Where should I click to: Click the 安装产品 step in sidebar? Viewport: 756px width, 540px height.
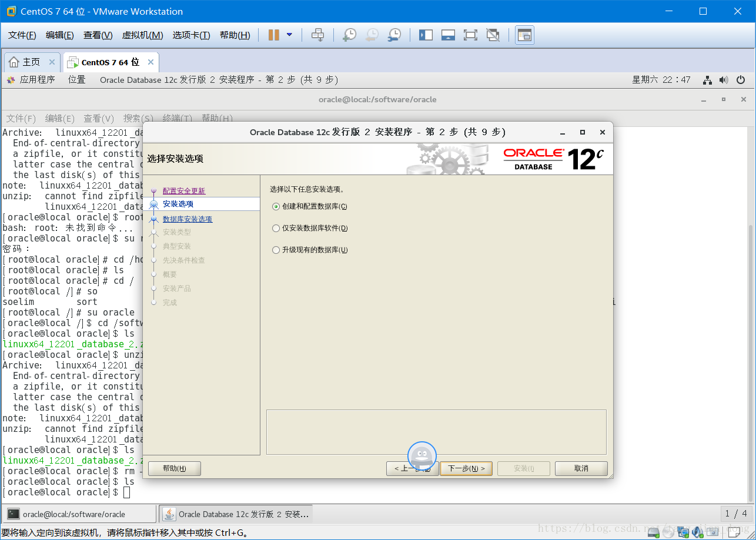(177, 289)
